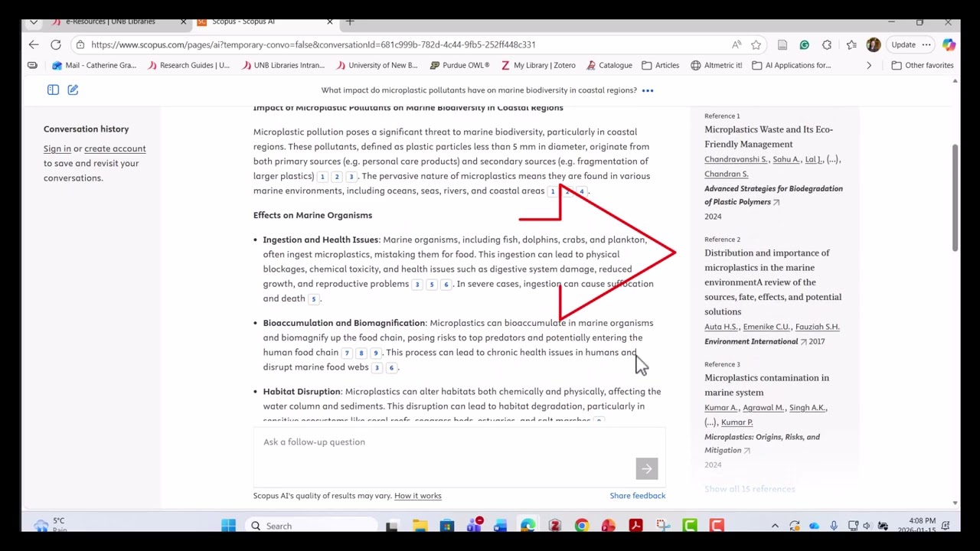The height and width of the screenshot is (551, 980).
Task: Click citation 7 after human food chain
Action: 347,353
